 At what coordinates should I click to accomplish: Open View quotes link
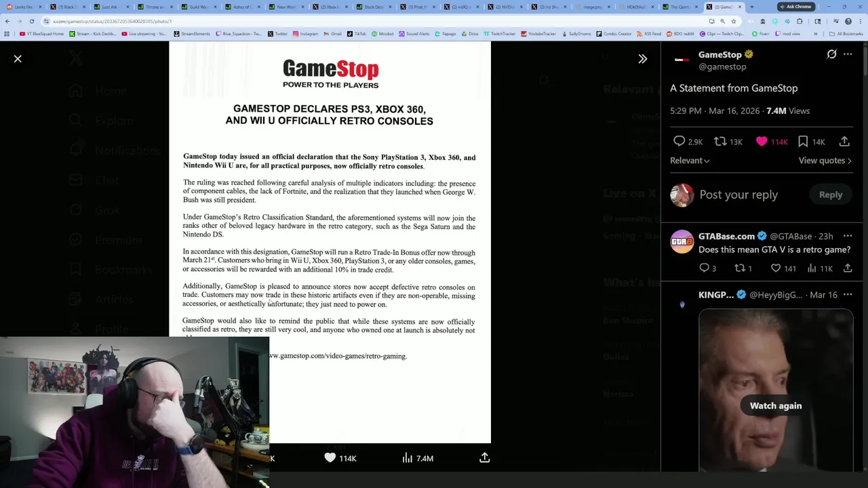click(825, 161)
